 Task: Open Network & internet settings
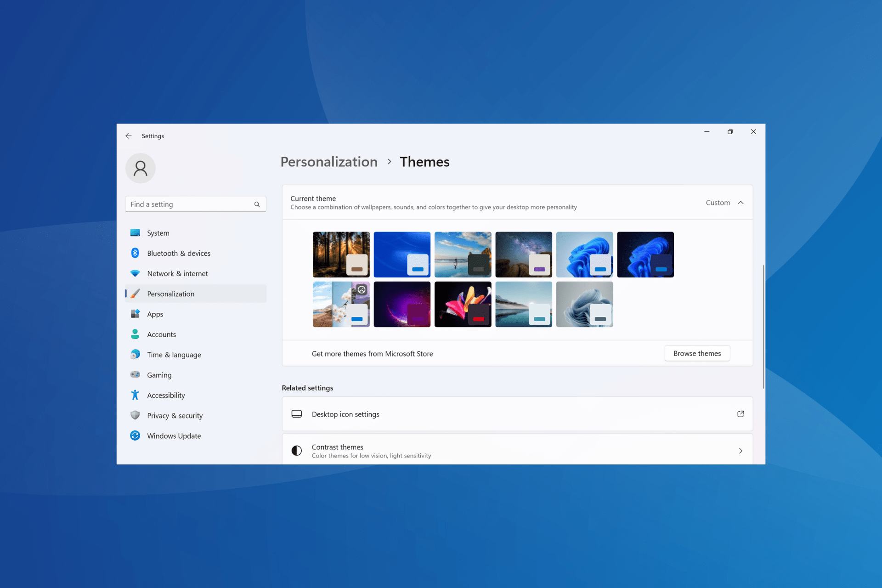pyautogui.click(x=177, y=273)
